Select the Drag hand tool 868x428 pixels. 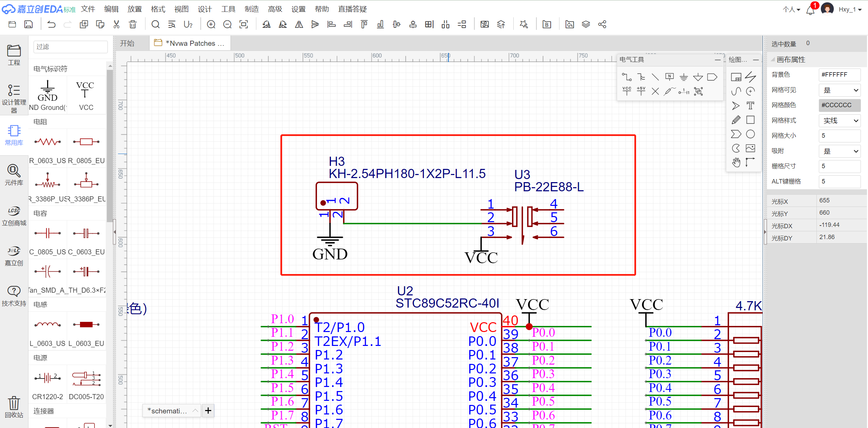736,162
